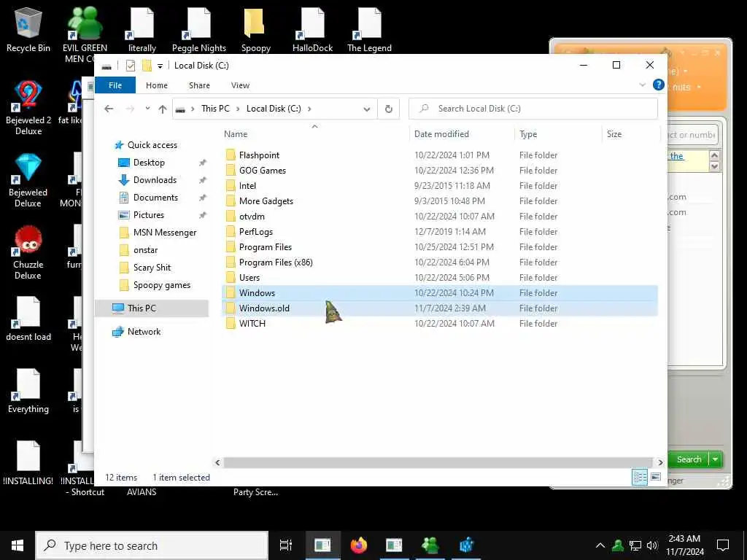Screen dimensions: 747x560
Task: Open MSN Messenger green buddy taskbar icon
Action: [430, 545]
